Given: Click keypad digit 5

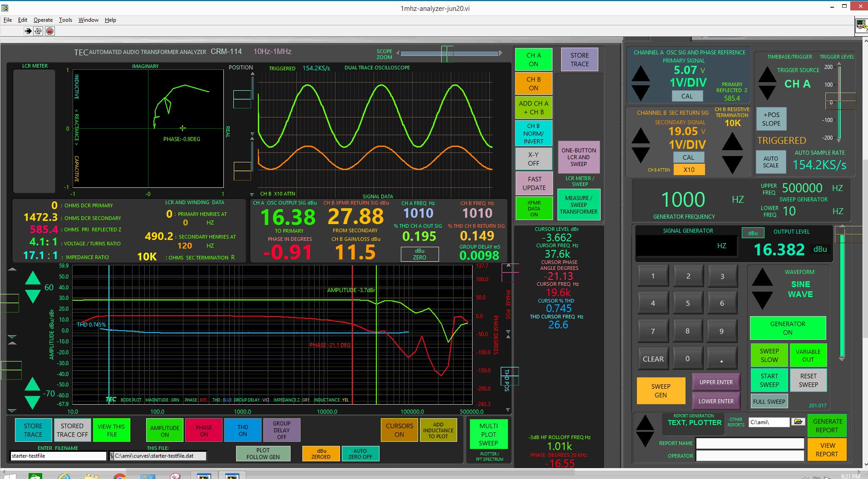Looking at the screenshot, I should [x=687, y=303].
